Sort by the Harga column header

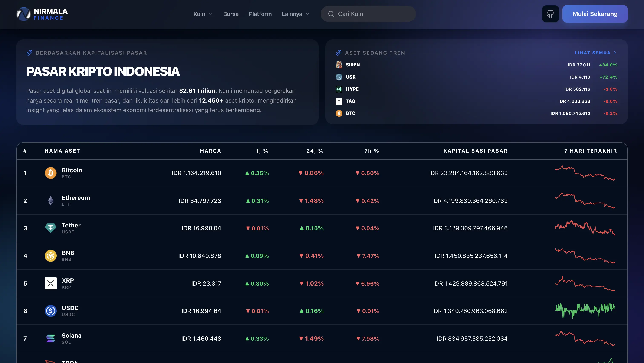210,151
